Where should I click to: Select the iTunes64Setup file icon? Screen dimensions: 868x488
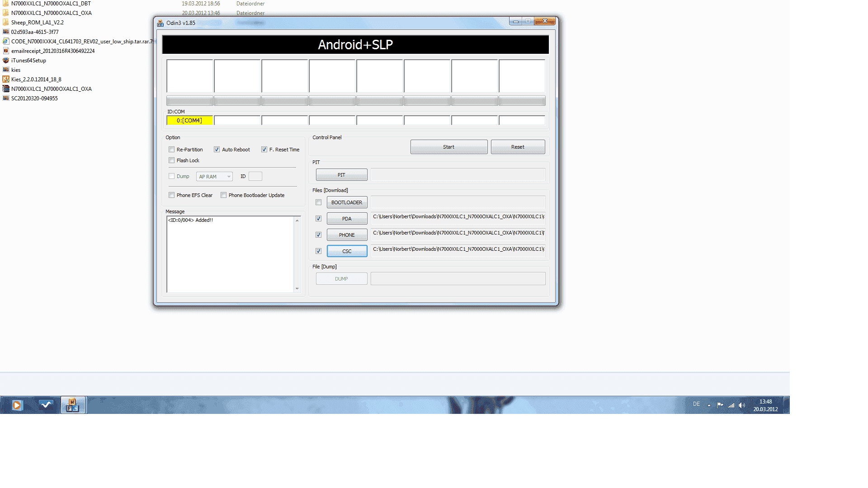tap(6, 60)
